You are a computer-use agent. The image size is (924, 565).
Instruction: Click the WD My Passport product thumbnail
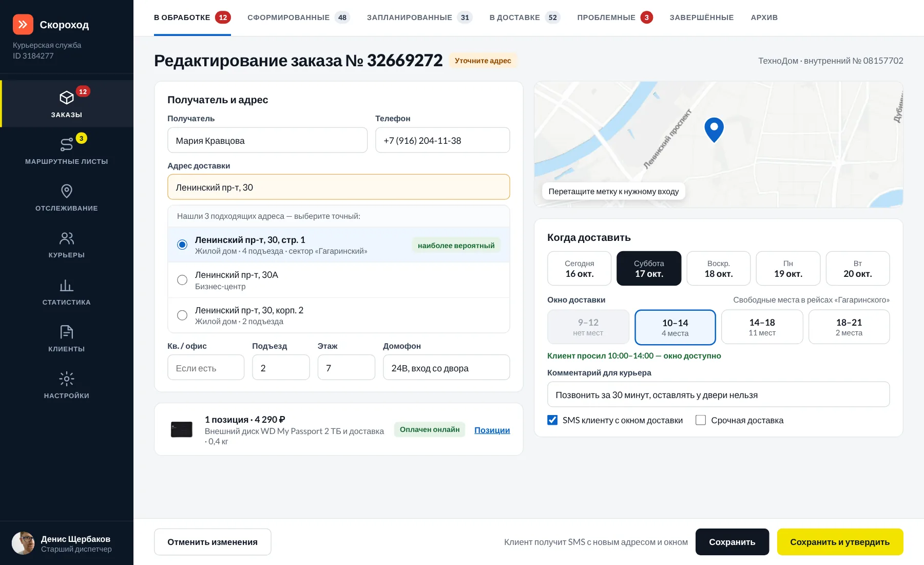point(182,429)
